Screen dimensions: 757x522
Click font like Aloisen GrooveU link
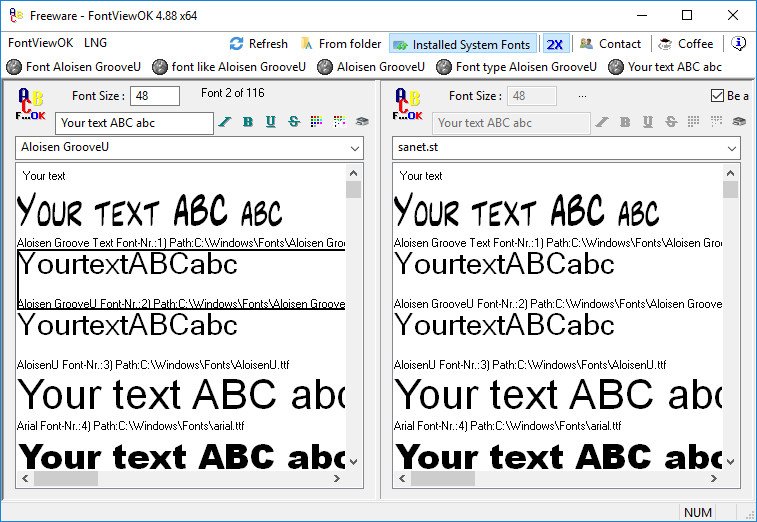pos(229,67)
